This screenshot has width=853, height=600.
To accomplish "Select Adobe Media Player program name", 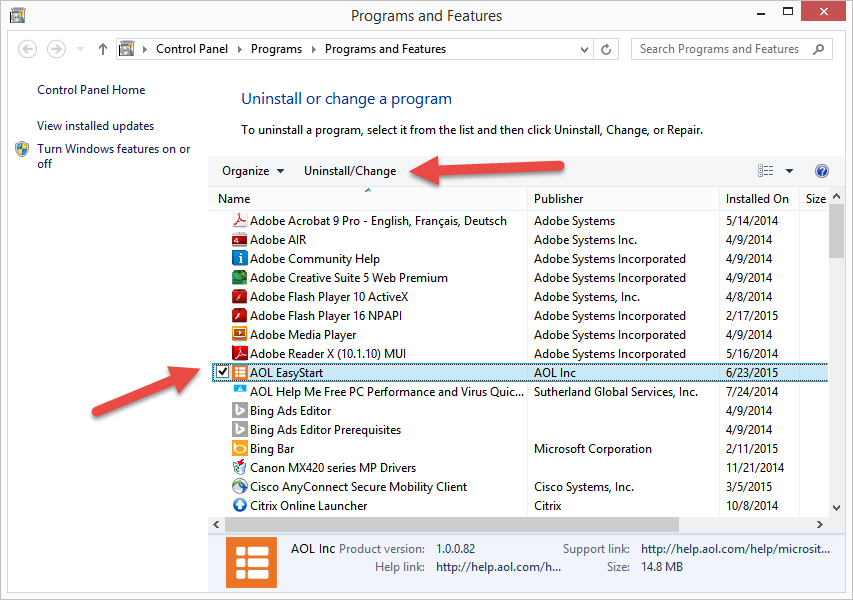I will point(303,335).
